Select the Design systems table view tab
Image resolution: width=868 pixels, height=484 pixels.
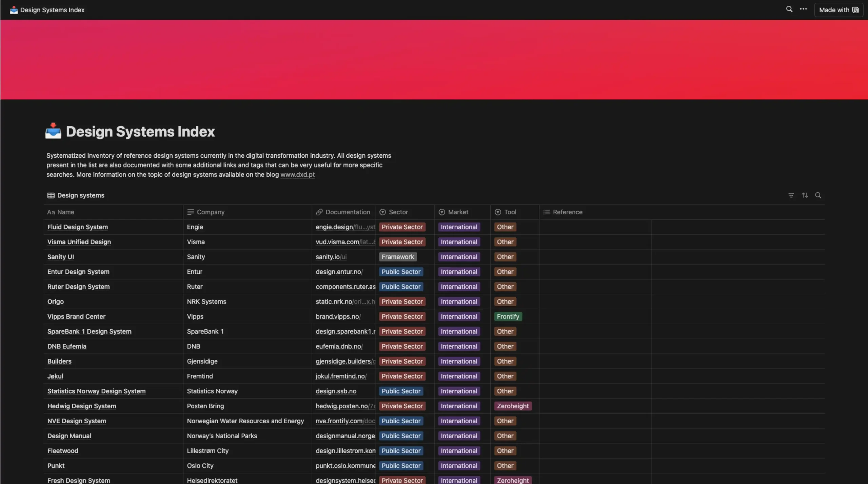[76, 195]
